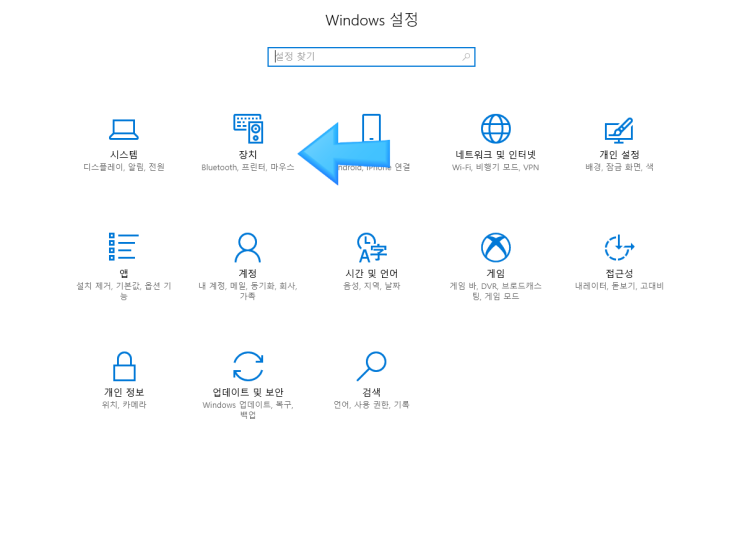Open the 장치 keyboard and speaker icon
743x557 pixels.
click(248, 128)
